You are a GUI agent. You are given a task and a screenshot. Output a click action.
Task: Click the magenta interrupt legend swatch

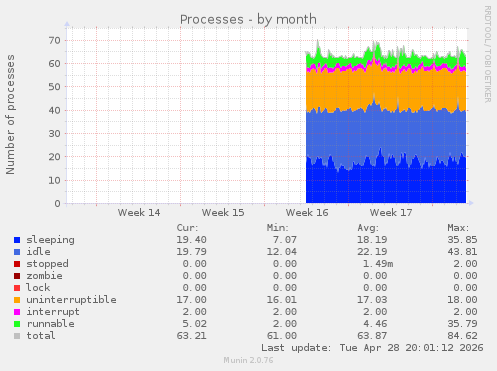[17, 312]
